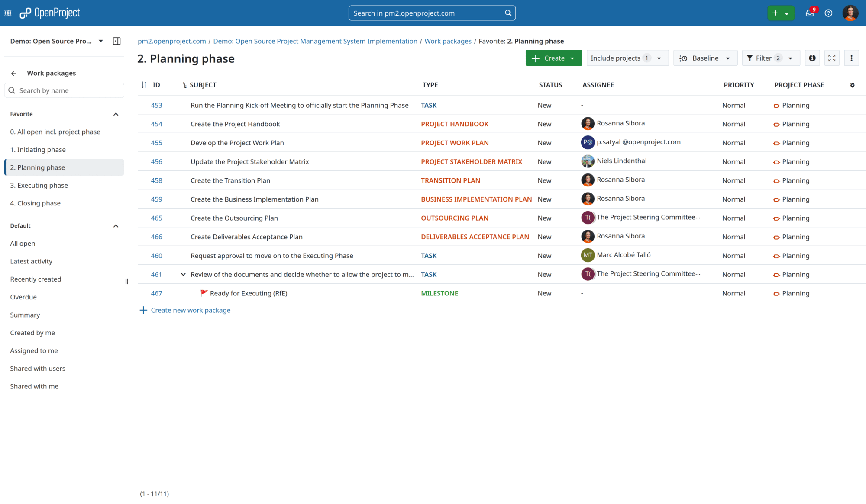Screen dimensions: 866x504
Task: Click the OpenProject logo
Action: click(x=49, y=13)
